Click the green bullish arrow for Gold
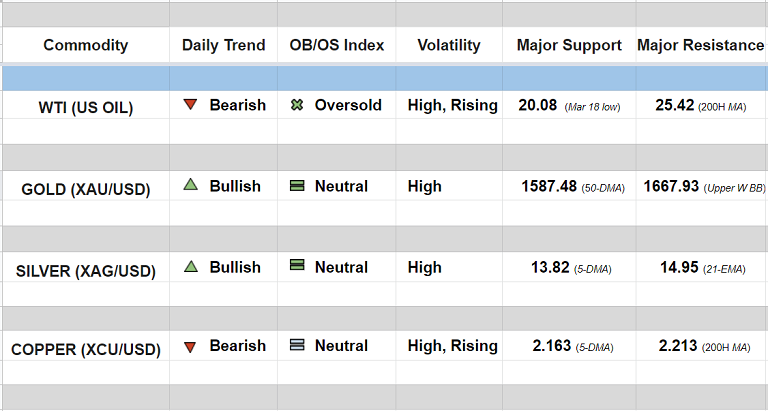768x411 pixels. (190, 186)
